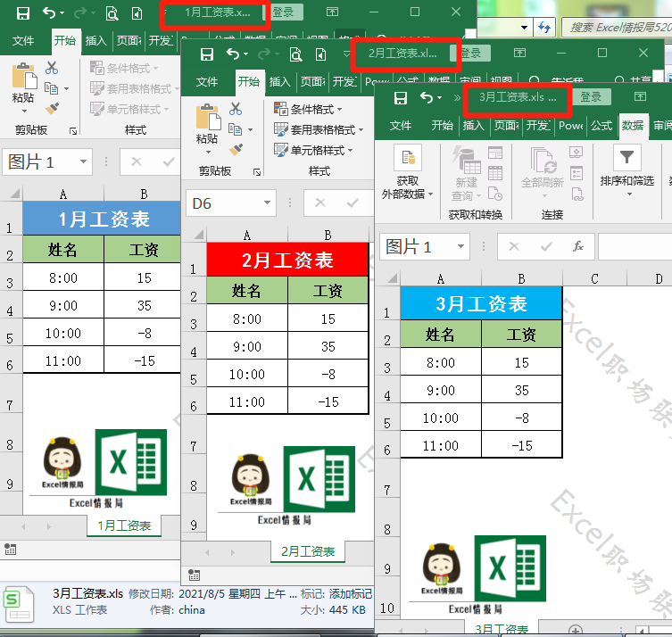
Task: Expand 图片 1 name box in 1月工资表 window
Action: [x=84, y=161]
